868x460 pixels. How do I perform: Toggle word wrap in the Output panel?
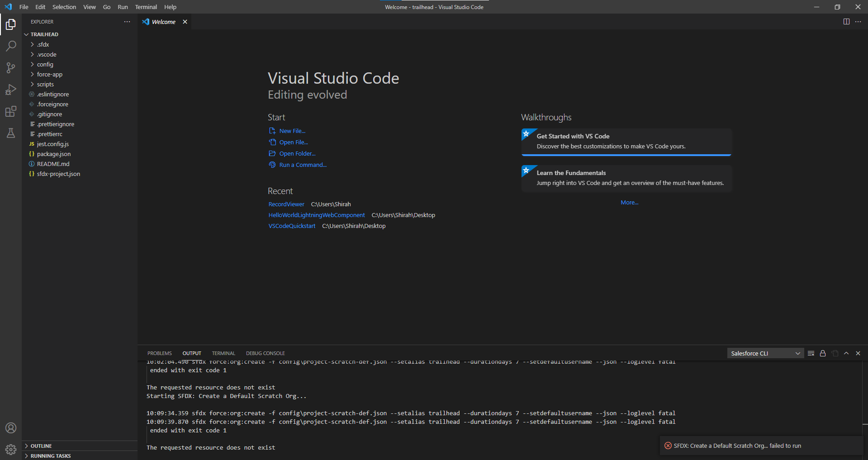[835, 353]
